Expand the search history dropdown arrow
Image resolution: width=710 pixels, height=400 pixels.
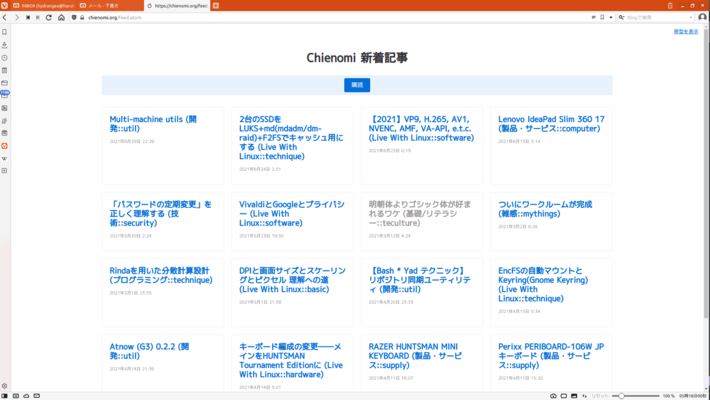pos(691,18)
